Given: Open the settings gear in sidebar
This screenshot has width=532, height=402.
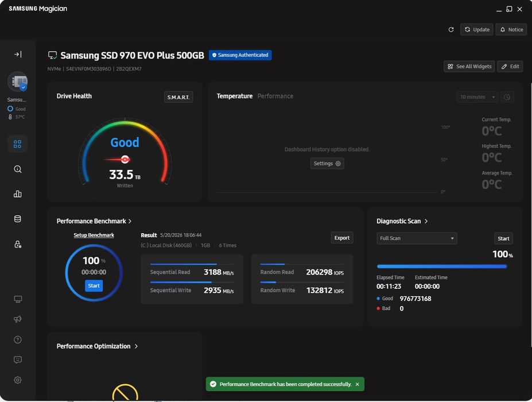Looking at the screenshot, I should (x=18, y=380).
